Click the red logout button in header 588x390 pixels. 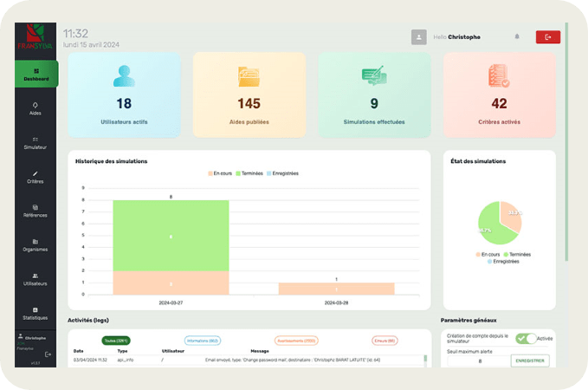pos(547,36)
